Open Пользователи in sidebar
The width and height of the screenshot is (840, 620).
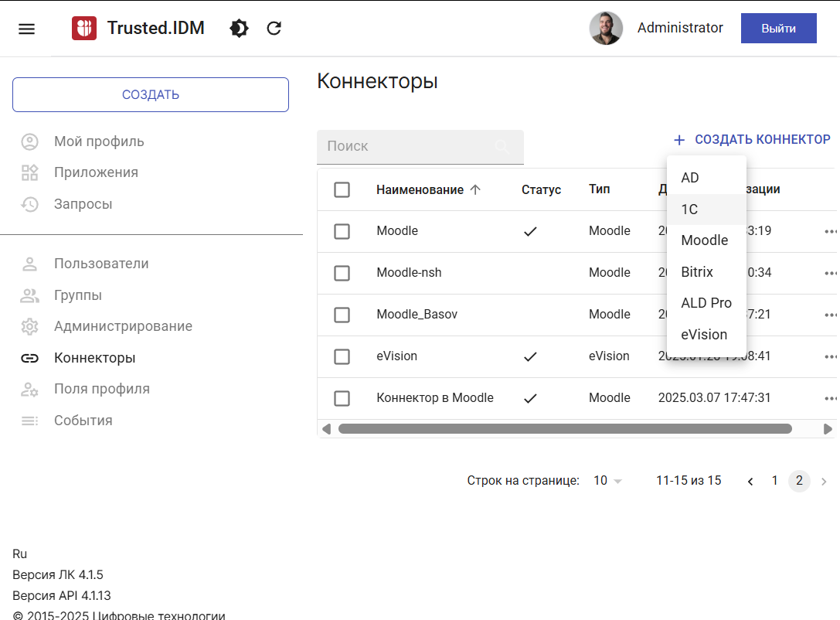[101, 264]
